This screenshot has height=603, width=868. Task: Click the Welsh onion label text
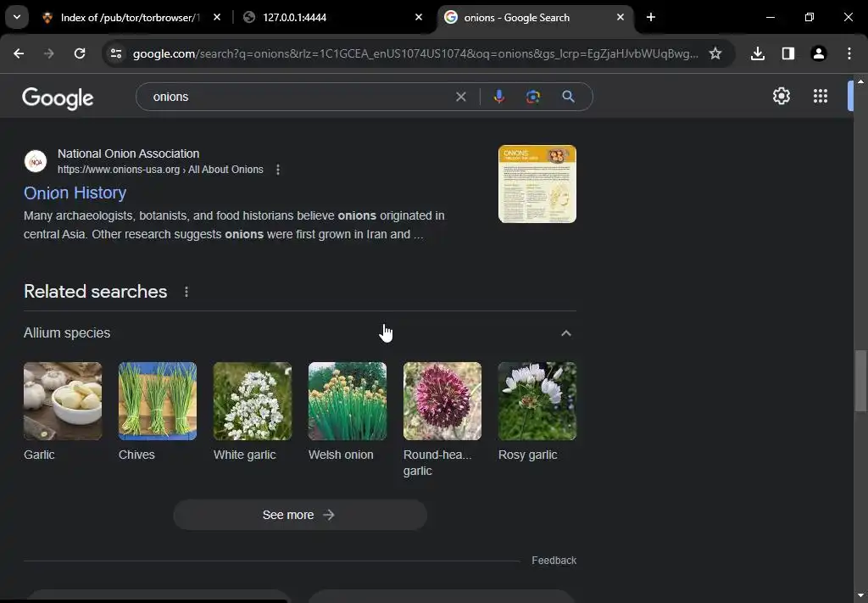pos(341,455)
